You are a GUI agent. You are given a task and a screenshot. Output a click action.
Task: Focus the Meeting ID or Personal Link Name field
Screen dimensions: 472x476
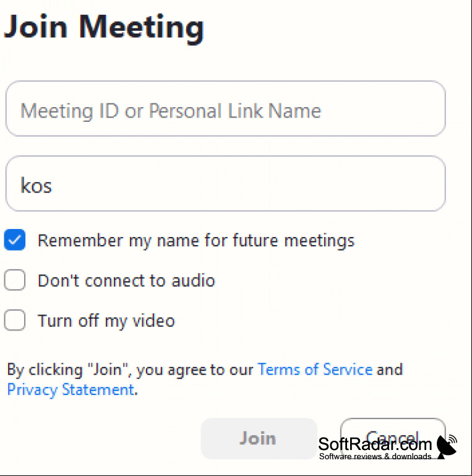point(225,109)
